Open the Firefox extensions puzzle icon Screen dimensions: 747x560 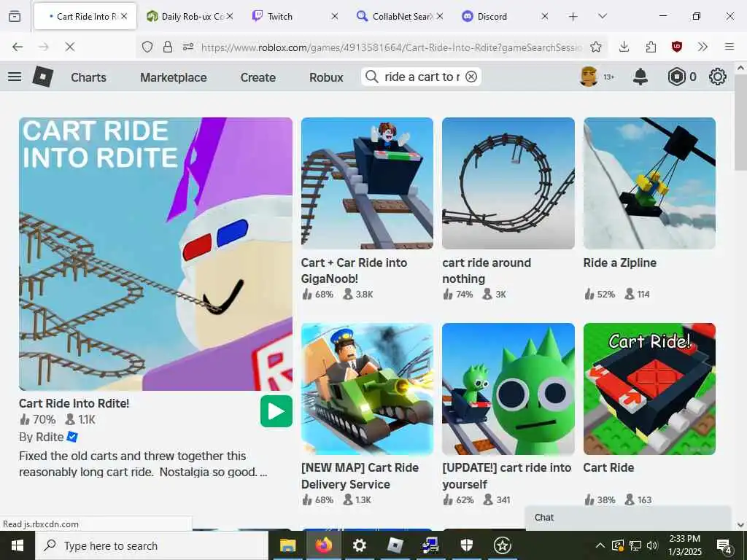click(x=651, y=47)
